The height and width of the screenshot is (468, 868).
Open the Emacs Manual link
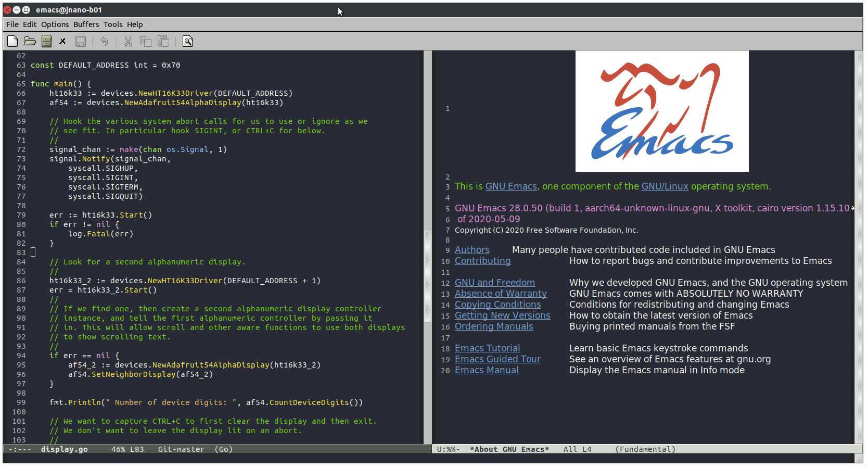(487, 370)
